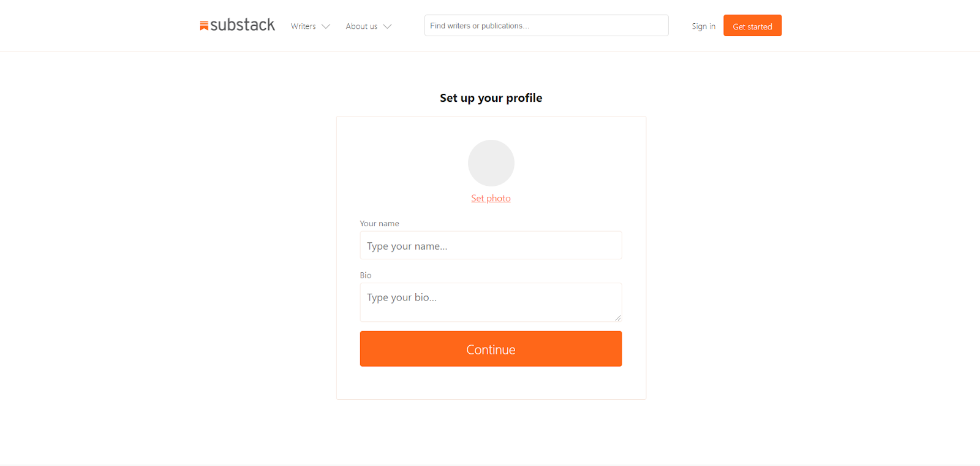Image resolution: width=980 pixels, height=466 pixels.
Task: Open the About us menu
Action: point(361,26)
